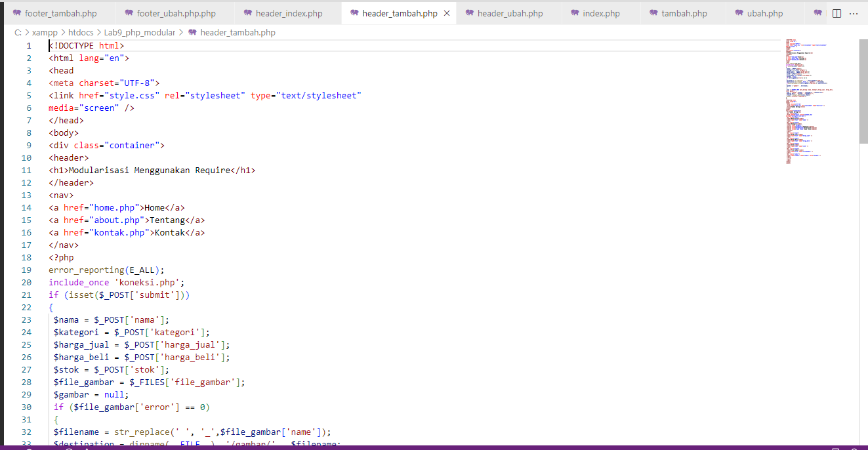
Task: Click PHP elephant icon on index.php tab
Action: pyautogui.click(x=576, y=12)
